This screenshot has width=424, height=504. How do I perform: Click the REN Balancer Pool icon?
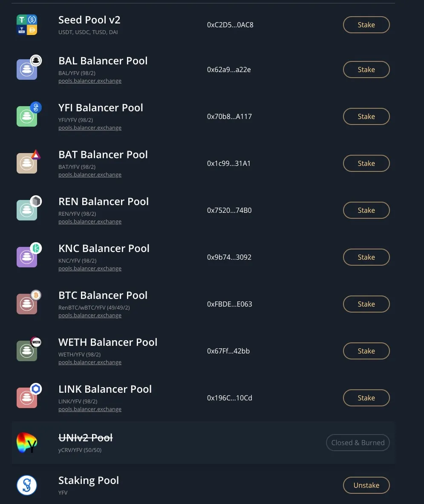[27, 210]
